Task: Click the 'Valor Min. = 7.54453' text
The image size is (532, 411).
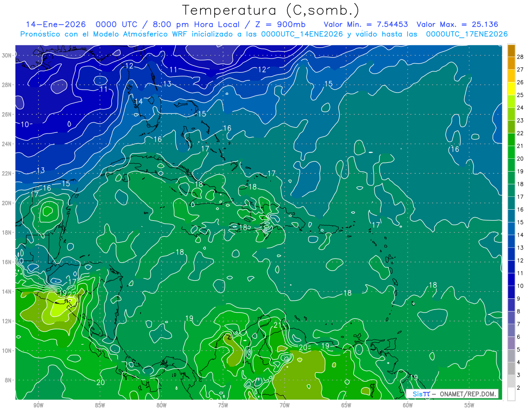Action: [366, 24]
